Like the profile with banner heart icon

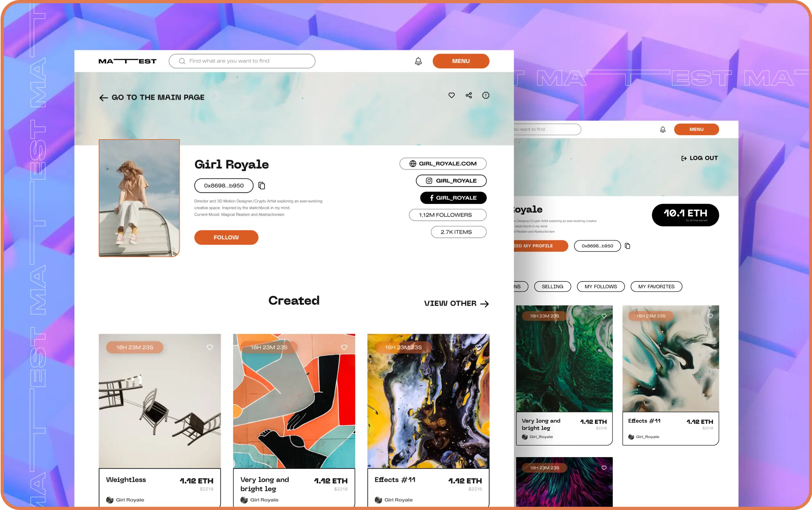coord(451,95)
